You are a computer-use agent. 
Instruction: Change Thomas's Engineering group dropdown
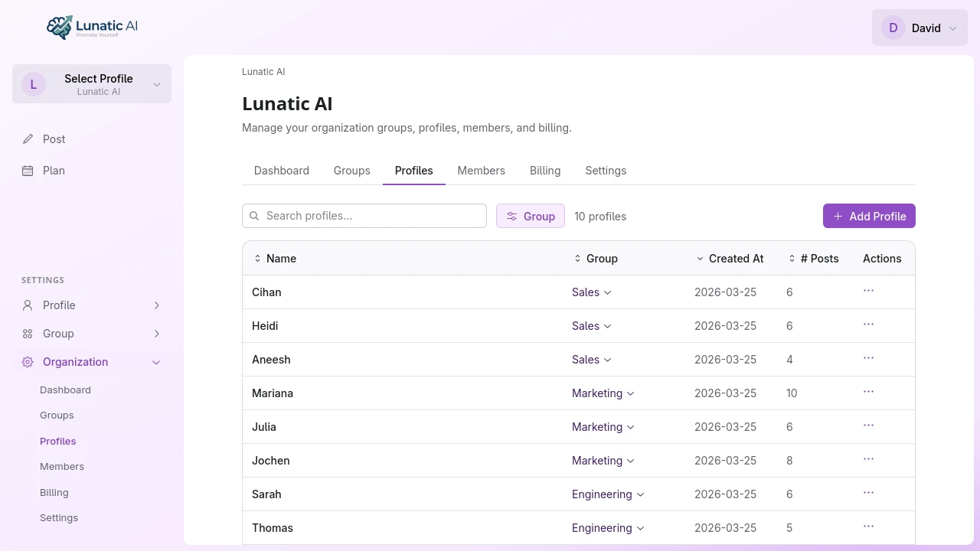(609, 528)
